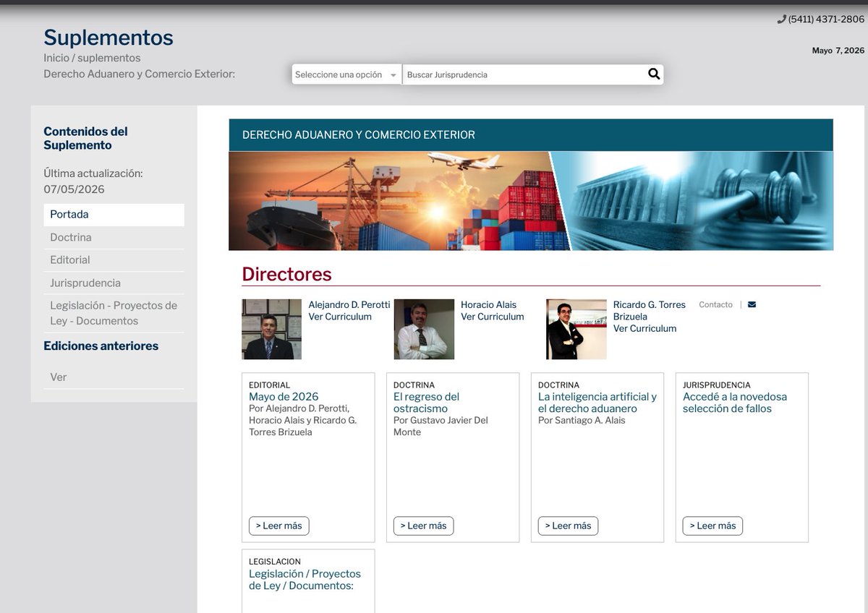Image resolution: width=868 pixels, height=613 pixels.
Task: Open Jurisprudencia in the sidebar
Action: coord(114,283)
